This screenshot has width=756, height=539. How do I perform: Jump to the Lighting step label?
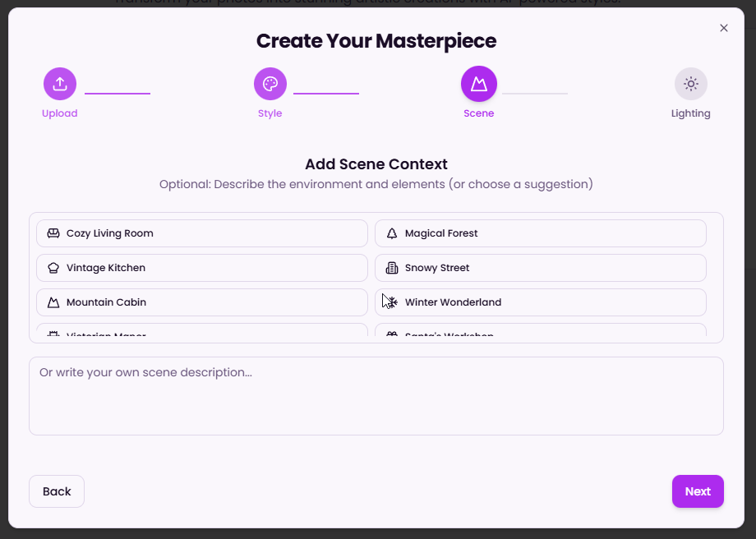[690, 113]
